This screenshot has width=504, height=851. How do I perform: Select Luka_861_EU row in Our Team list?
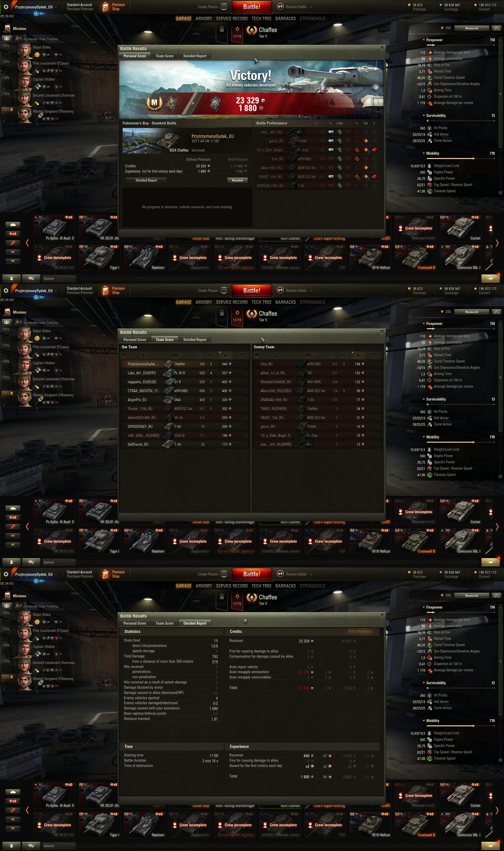185,373
